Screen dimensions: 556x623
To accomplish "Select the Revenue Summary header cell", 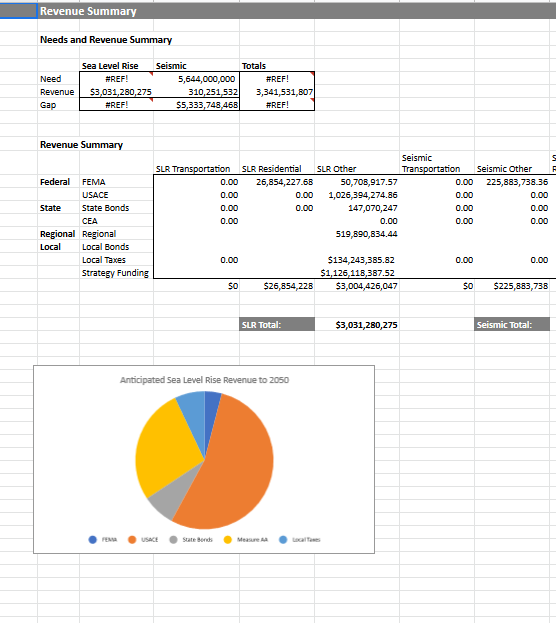I will (x=88, y=11).
